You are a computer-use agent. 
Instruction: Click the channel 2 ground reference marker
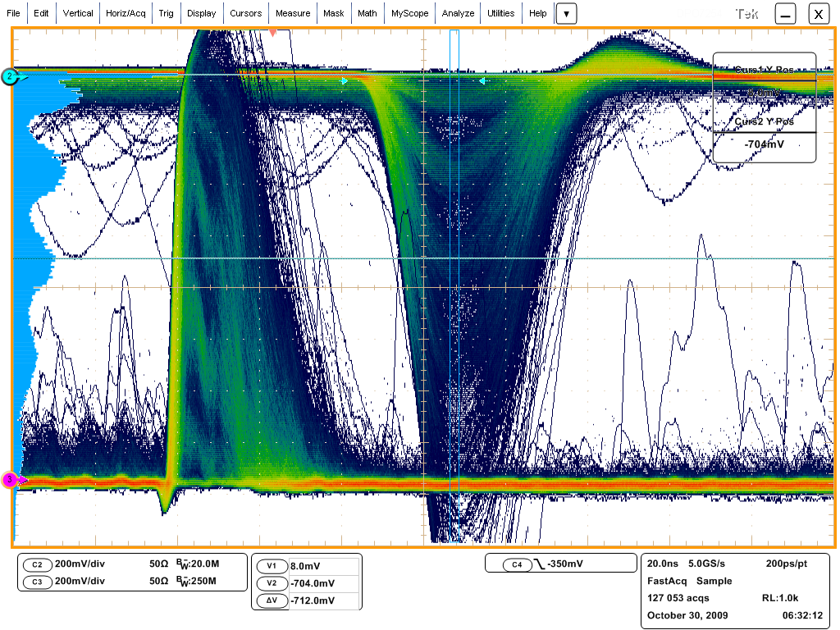pos(10,76)
